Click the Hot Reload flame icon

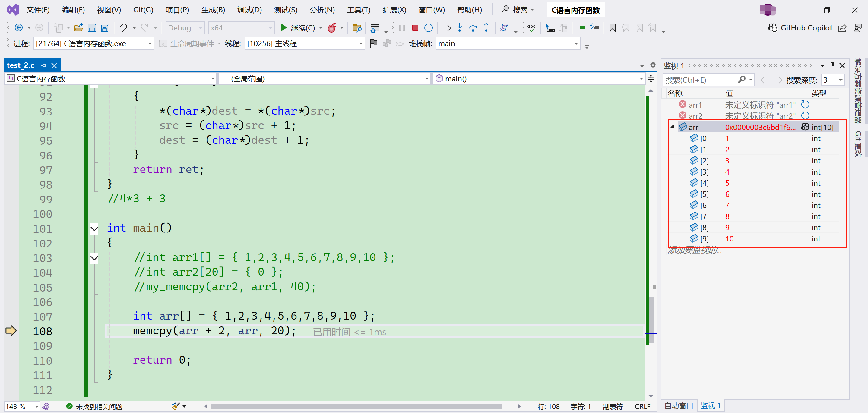[x=332, y=28]
